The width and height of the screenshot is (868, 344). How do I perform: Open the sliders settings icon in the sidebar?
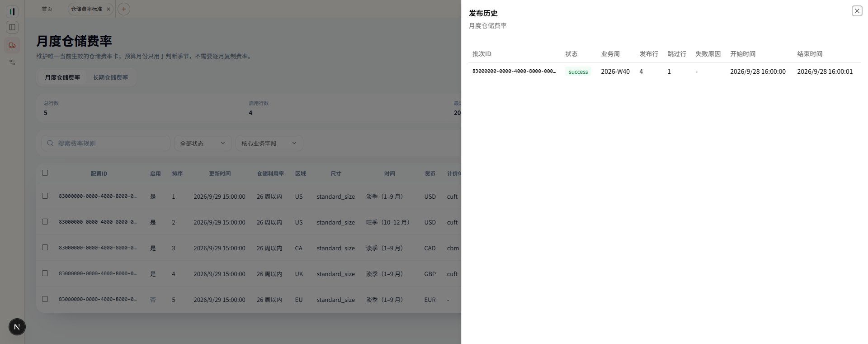pyautogui.click(x=12, y=62)
